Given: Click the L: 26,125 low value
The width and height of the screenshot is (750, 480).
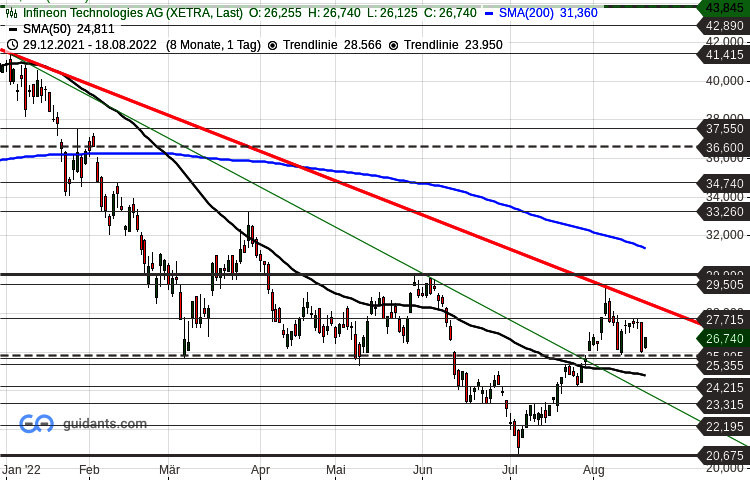Looking at the screenshot, I should (392, 13).
